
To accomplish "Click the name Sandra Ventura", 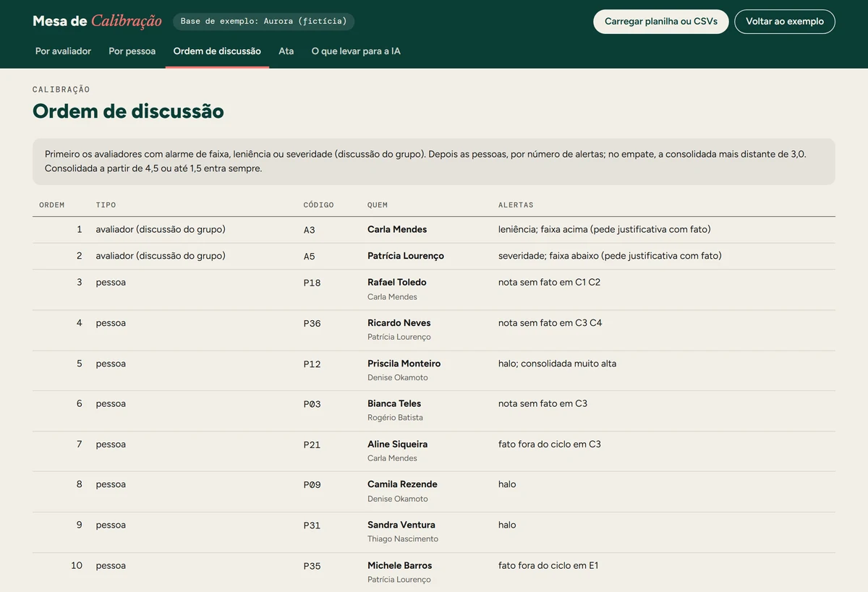I will pos(401,525).
